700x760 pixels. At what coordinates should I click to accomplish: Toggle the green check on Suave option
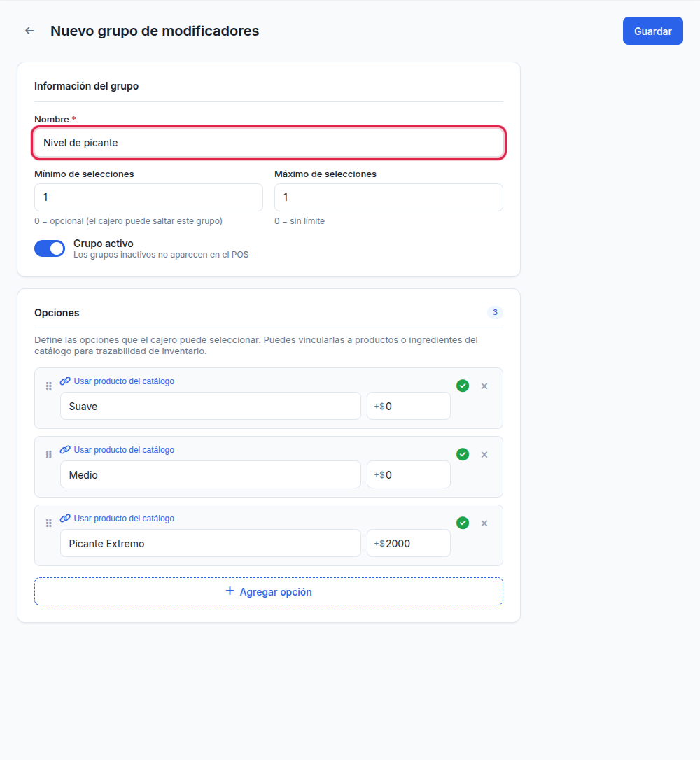(463, 386)
